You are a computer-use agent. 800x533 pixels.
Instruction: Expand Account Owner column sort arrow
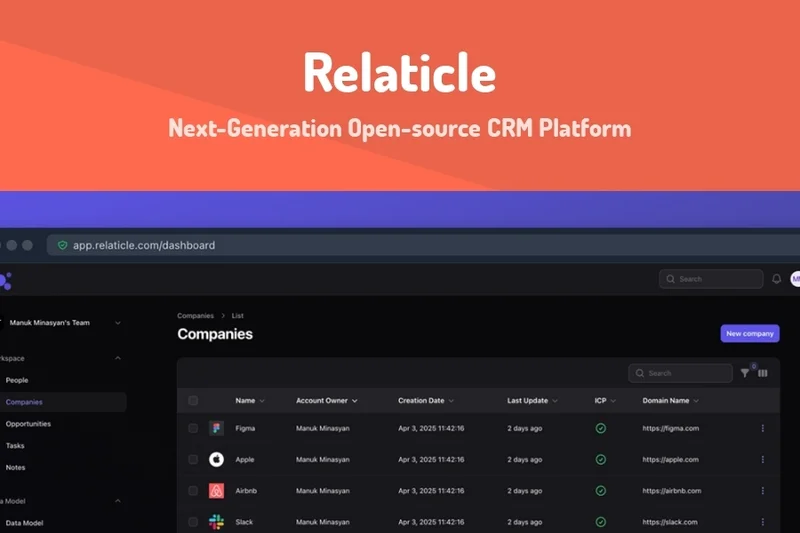[x=354, y=401]
